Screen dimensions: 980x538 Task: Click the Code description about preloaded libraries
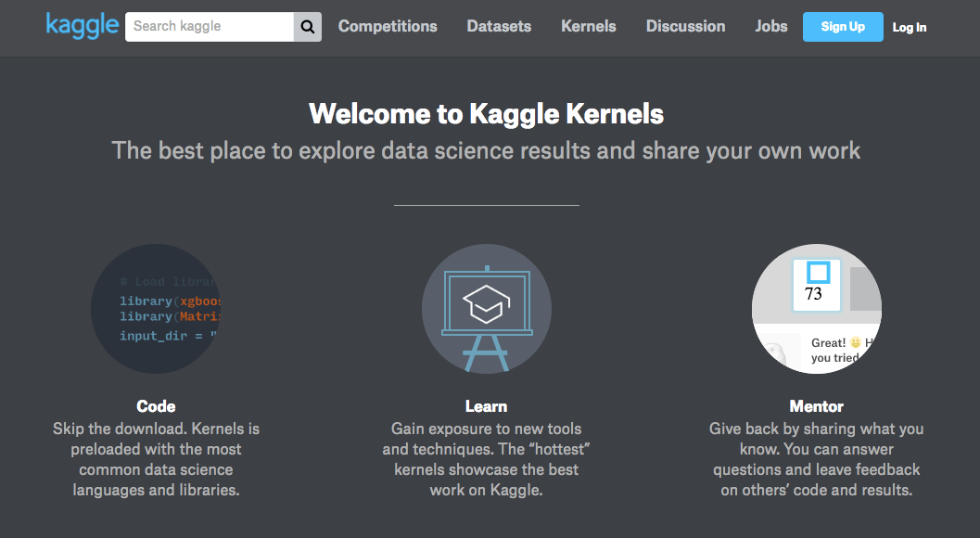pyautogui.click(x=156, y=459)
